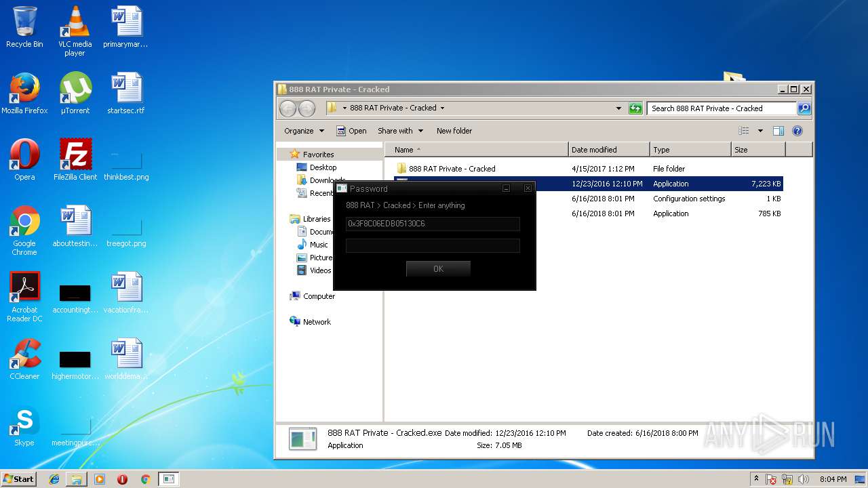Screen dimensions: 868x488
Task: Launch FileZilla Client shortcut
Action: tap(75, 160)
